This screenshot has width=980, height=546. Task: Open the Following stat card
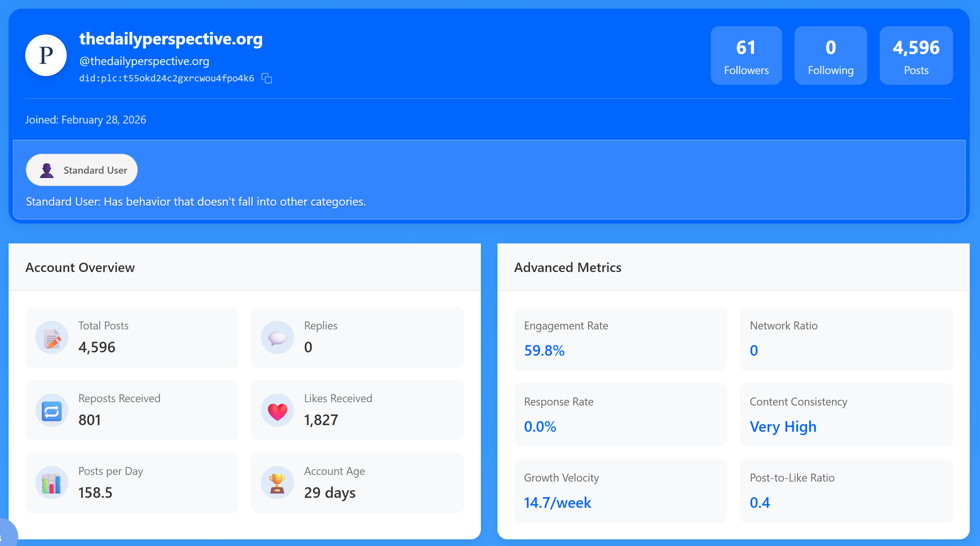(x=830, y=55)
